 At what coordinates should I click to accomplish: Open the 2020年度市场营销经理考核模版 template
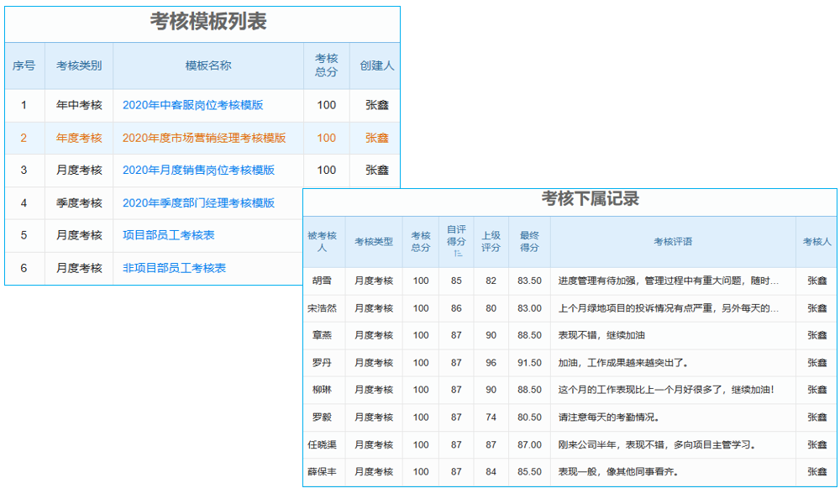pyautogui.click(x=206, y=137)
